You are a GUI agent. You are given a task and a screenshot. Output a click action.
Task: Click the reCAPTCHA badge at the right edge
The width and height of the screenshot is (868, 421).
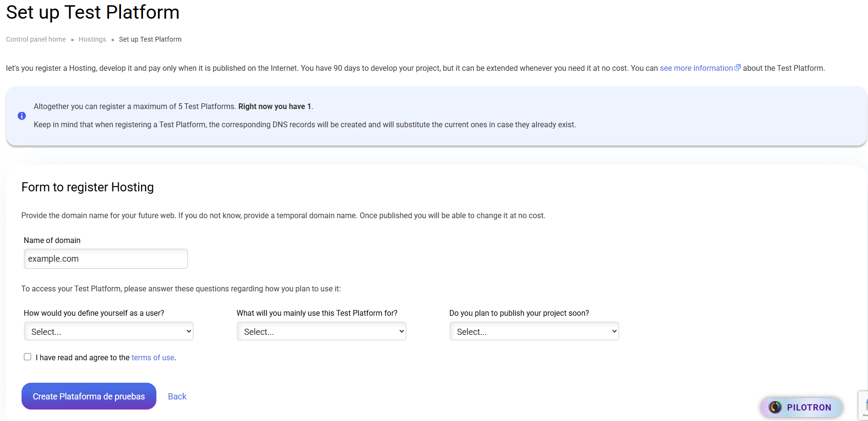pyautogui.click(x=864, y=406)
